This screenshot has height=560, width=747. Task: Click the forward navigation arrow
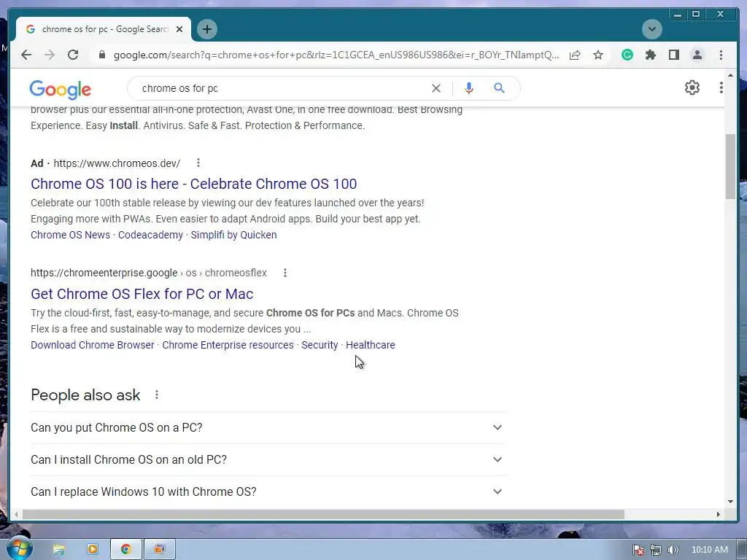click(x=50, y=55)
